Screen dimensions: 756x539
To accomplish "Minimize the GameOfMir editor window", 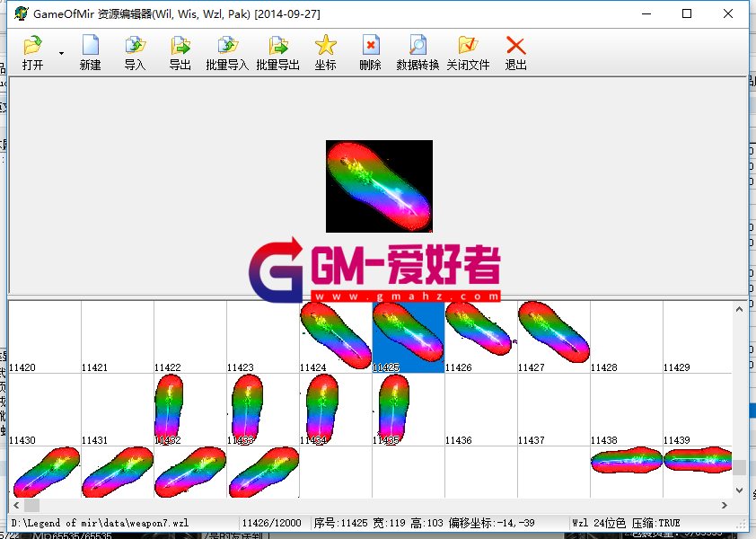I will (x=646, y=13).
